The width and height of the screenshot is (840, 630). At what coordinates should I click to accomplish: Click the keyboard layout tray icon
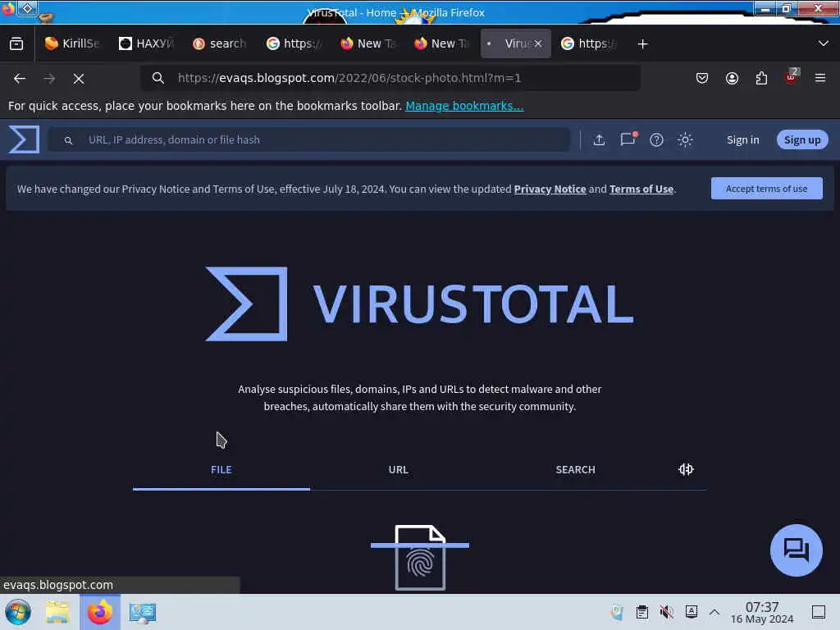(x=691, y=612)
